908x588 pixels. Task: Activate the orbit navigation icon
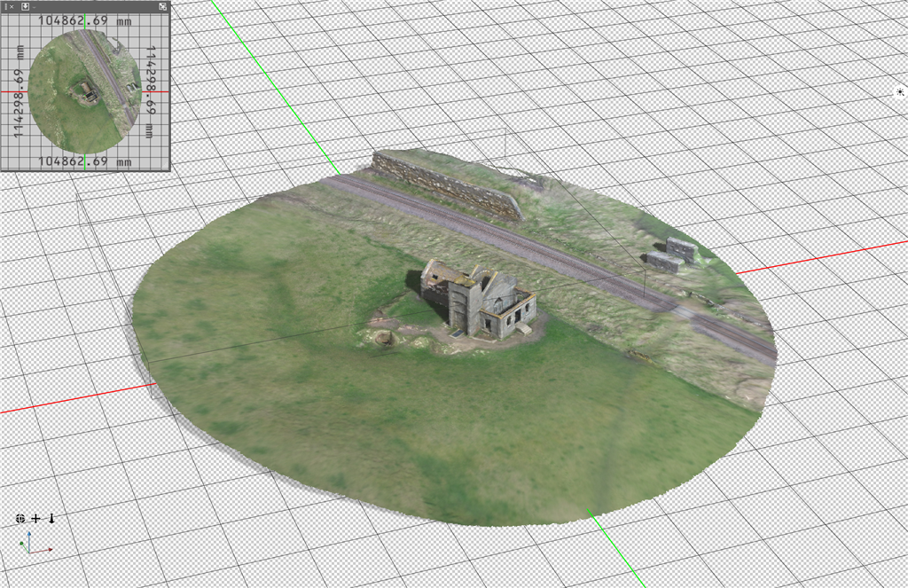20,519
